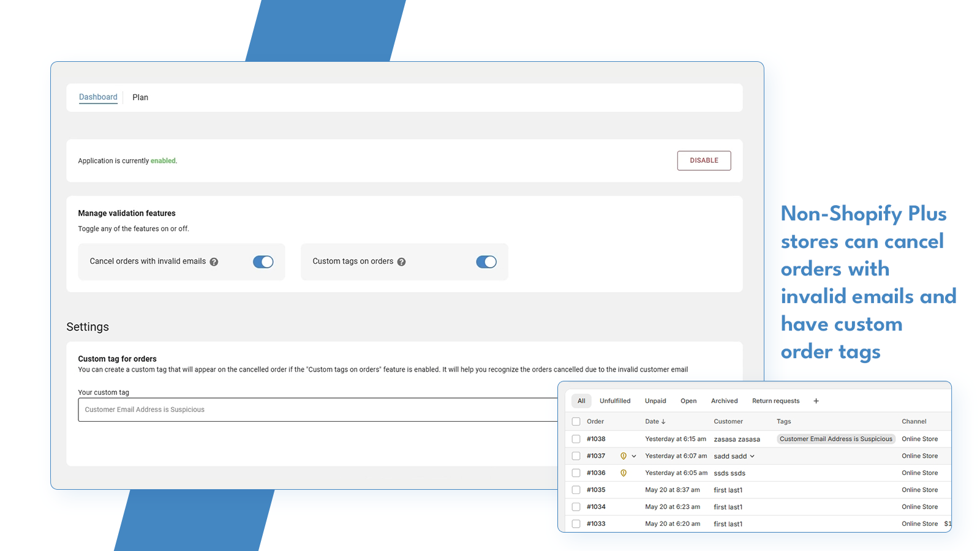
Task: Select the Return requests tab
Action: pyautogui.click(x=775, y=401)
